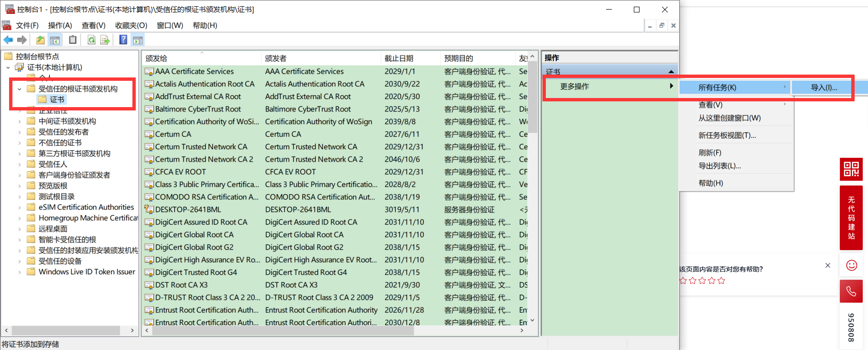The width and height of the screenshot is (868, 350).
Task: Click the Forward arrow toolbar icon
Action: click(x=22, y=40)
